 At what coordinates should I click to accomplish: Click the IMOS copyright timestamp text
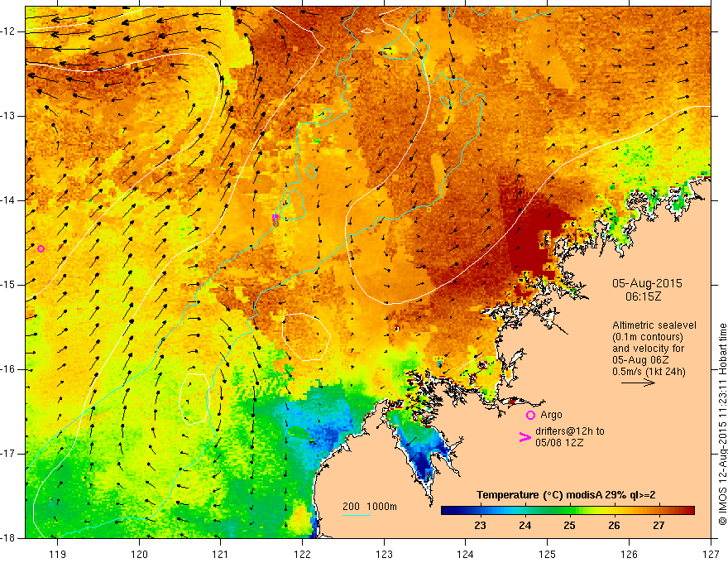click(x=722, y=425)
